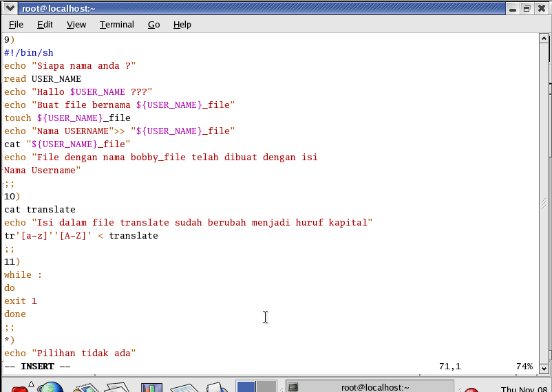Image resolution: width=552 pixels, height=392 pixels.
Task: Click the '*)' default case label
Action: (x=10, y=340)
